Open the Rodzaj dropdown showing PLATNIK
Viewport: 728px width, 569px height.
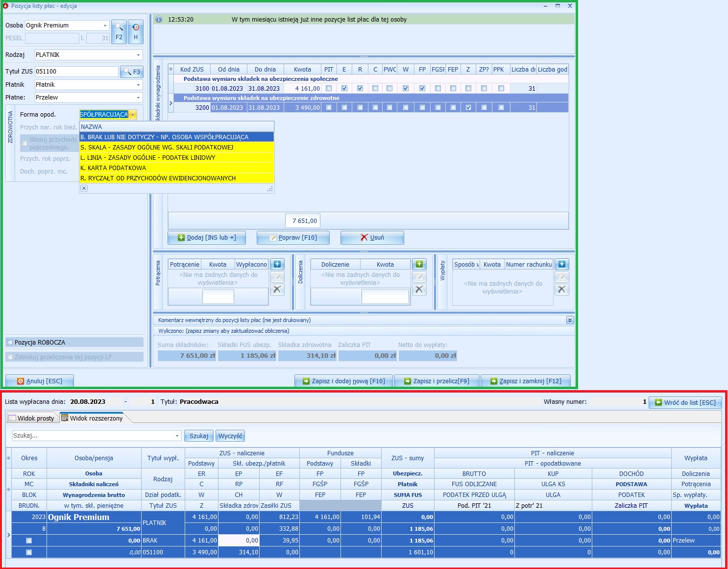(x=138, y=55)
